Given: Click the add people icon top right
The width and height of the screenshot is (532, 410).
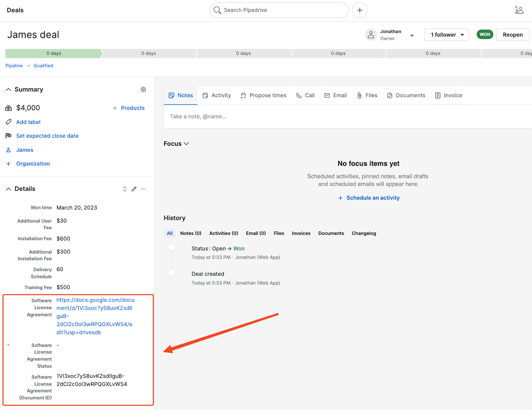Looking at the screenshot, I should pos(519,10).
